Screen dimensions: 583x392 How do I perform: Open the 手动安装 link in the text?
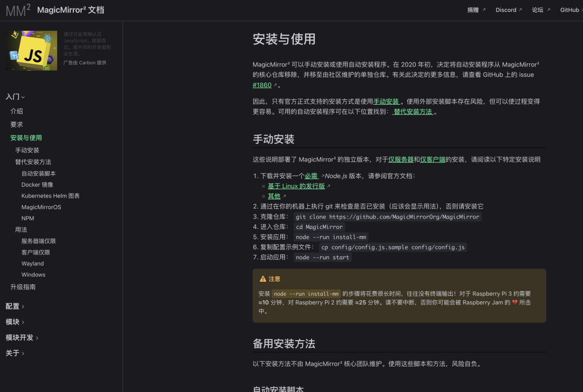click(386, 100)
